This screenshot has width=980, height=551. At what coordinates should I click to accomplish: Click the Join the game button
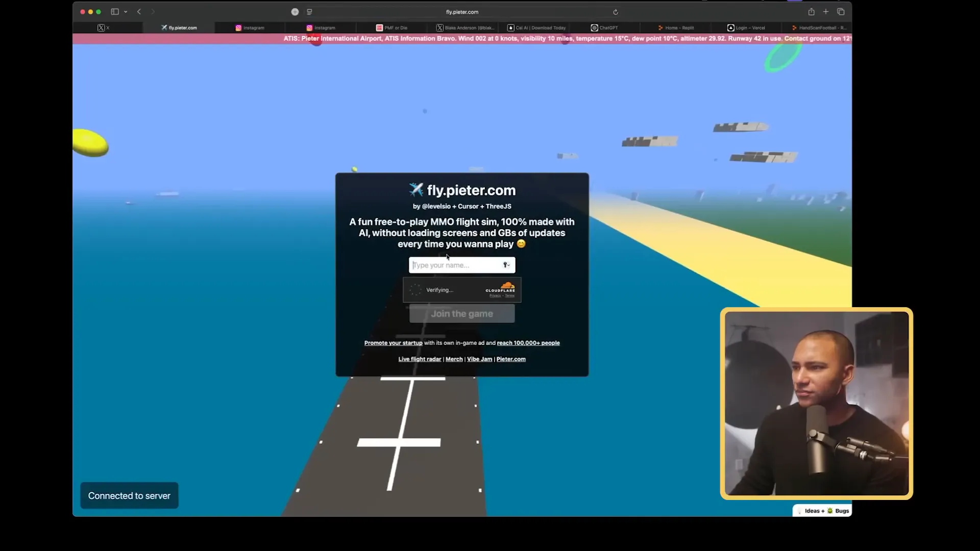pyautogui.click(x=462, y=314)
